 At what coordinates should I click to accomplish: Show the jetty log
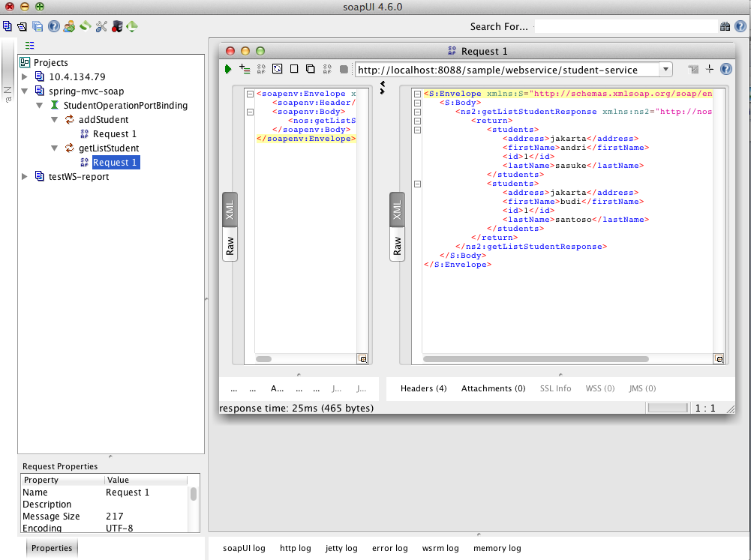341,548
